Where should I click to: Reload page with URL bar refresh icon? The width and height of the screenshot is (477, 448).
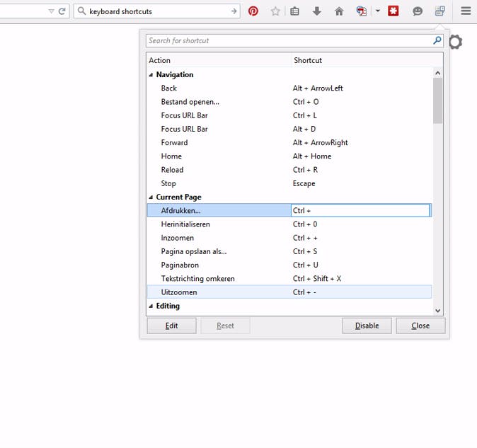pyautogui.click(x=62, y=11)
